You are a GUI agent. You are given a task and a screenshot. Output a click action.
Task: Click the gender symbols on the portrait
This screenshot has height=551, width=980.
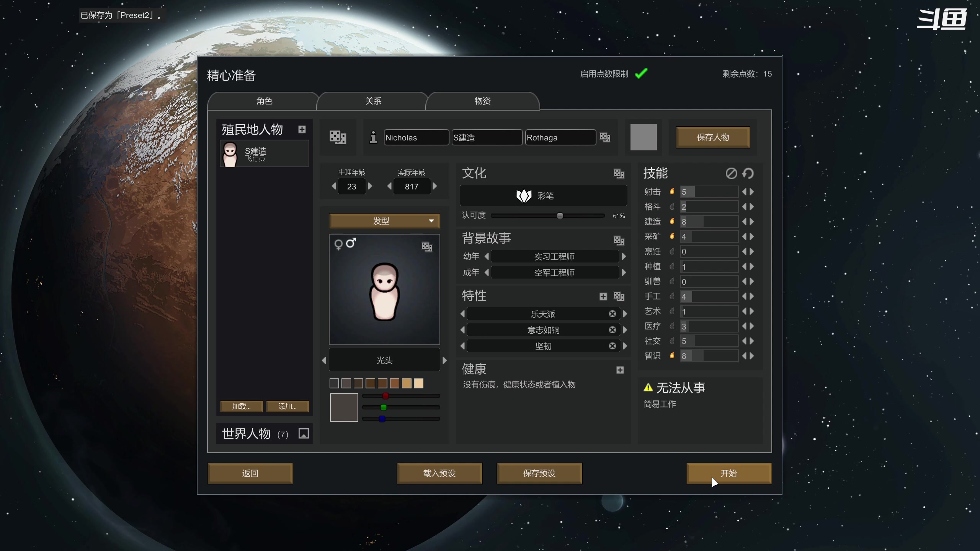click(345, 244)
